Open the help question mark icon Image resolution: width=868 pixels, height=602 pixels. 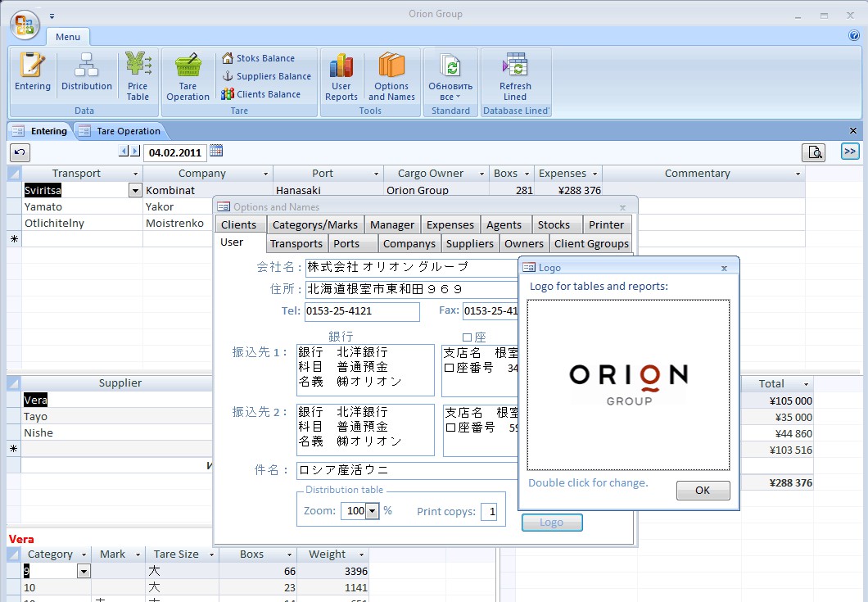[853, 35]
